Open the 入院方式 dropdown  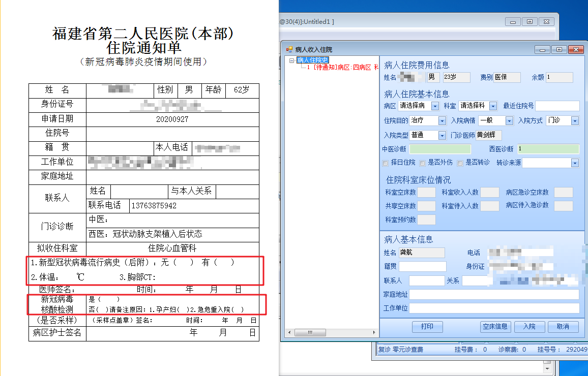pyautogui.click(x=575, y=120)
